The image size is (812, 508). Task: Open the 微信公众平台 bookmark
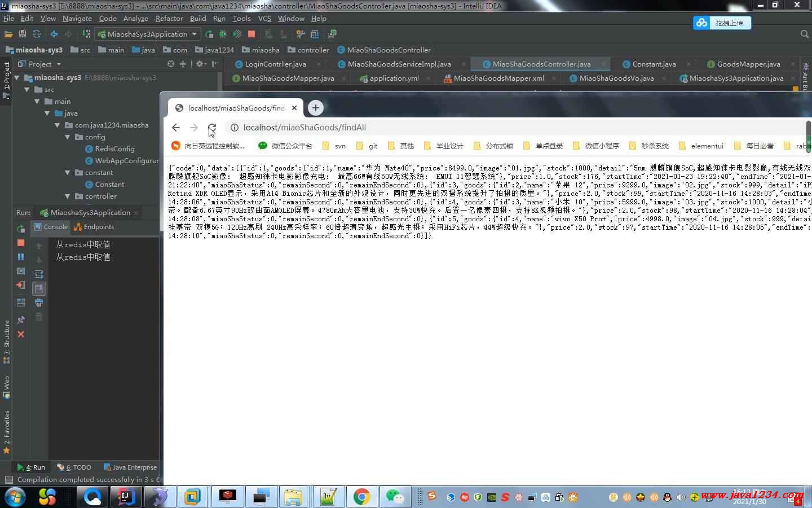click(x=285, y=146)
